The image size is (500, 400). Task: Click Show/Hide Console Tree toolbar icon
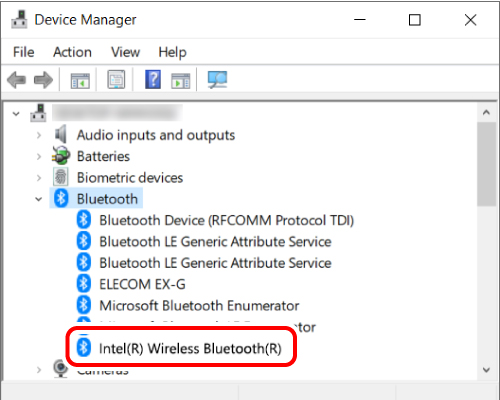pos(80,80)
